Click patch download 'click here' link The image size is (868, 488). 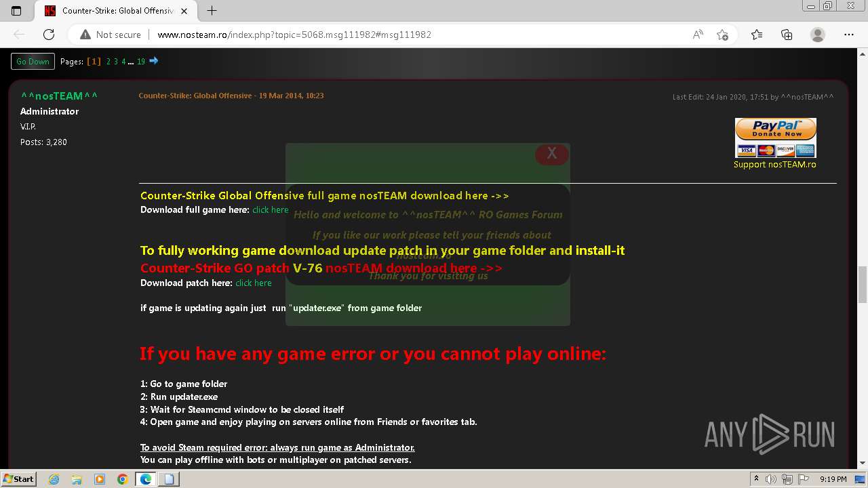254,283
